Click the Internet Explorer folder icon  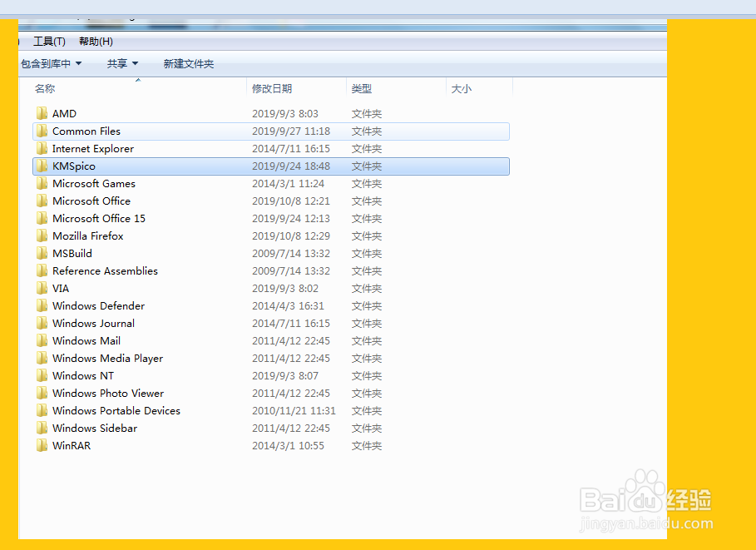[42, 148]
